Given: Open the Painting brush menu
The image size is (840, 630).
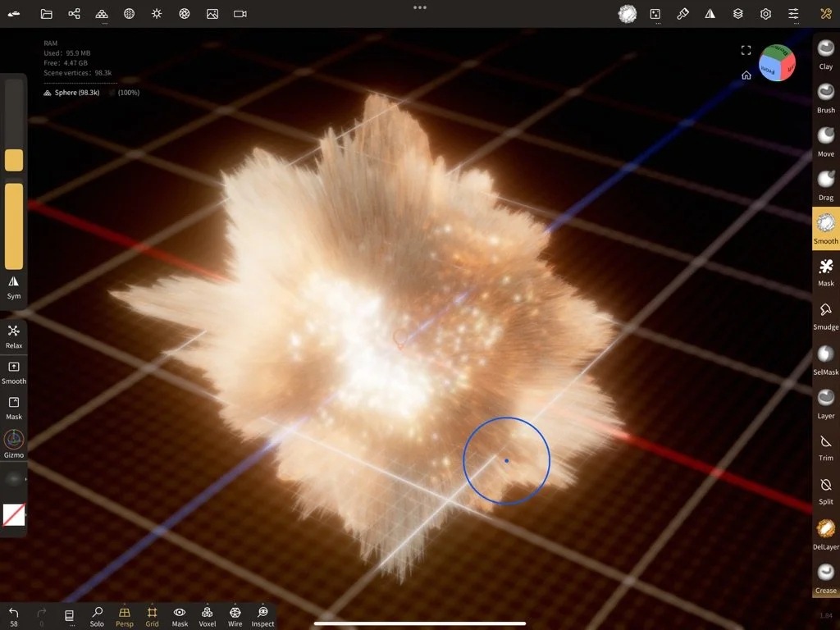Looking at the screenshot, I should pyautogui.click(x=682, y=14).
